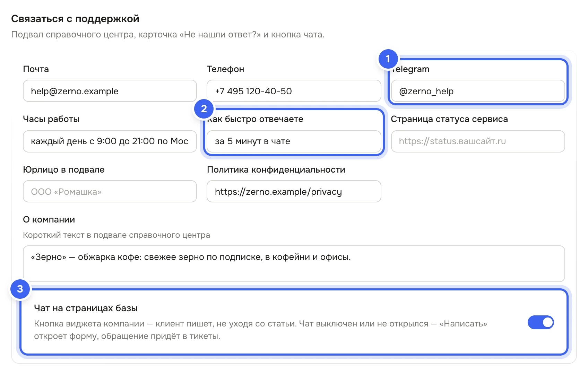
Task: Focus the Telegram field with @zerno_help
Action: (478, 91)
